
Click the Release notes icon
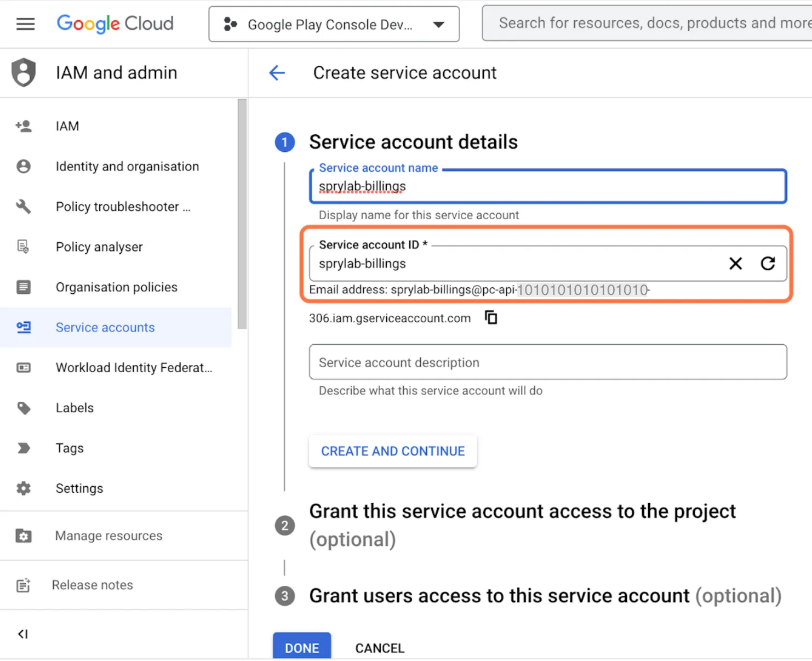[x=24, y=585]
